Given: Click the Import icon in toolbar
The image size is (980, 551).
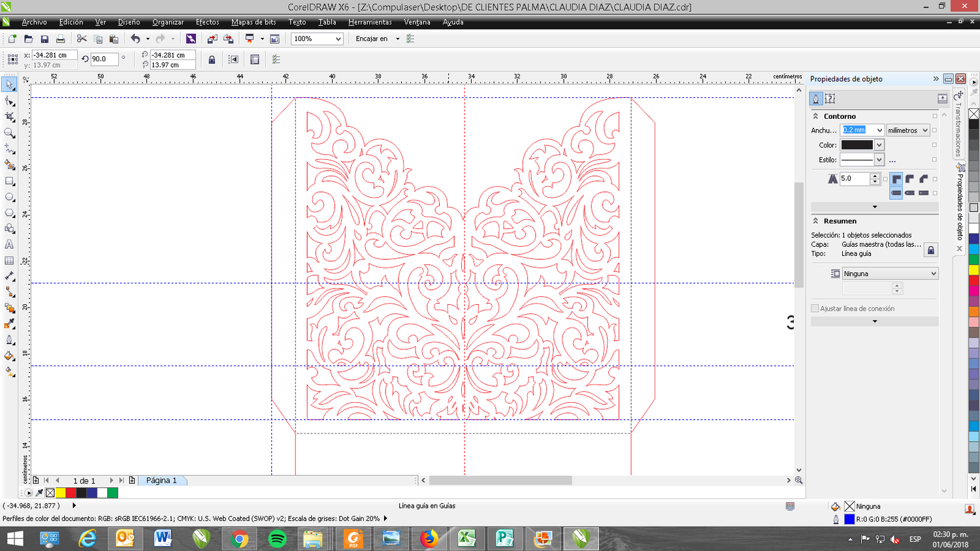Looking at the screenshot, I should 212,39.
